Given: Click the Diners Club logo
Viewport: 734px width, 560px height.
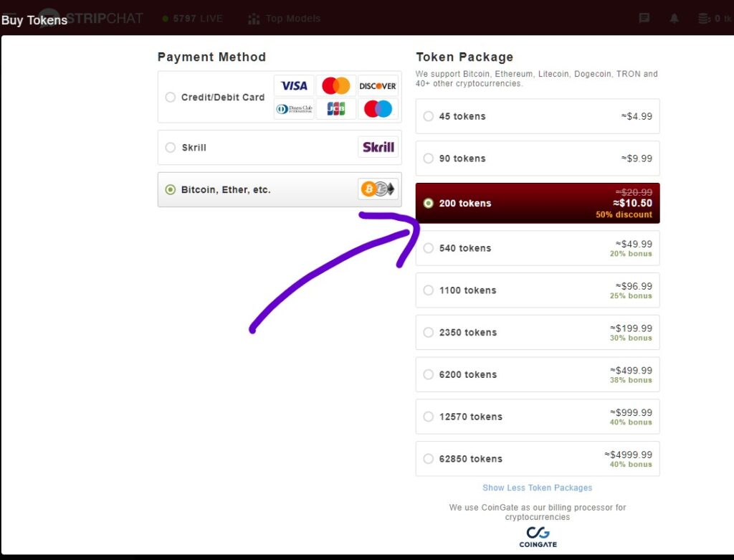Looking at the screenshot, I should (x=293, y=108).
